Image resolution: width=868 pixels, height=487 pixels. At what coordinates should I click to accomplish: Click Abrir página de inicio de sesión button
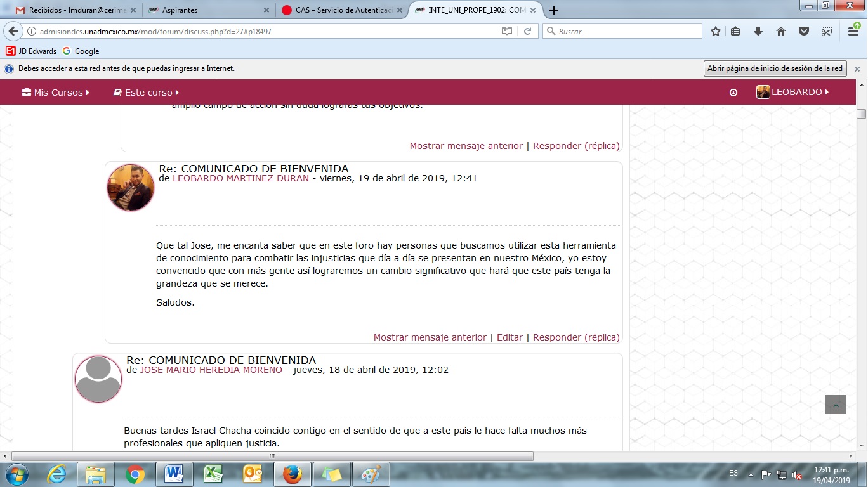[x=775, y=68]
